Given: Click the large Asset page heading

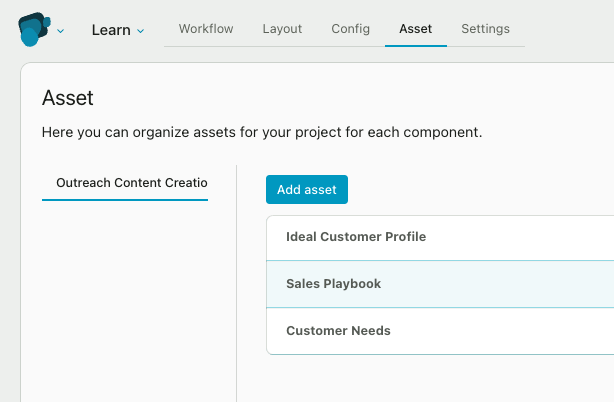Looking at the screenshot, I should (67, 97).
